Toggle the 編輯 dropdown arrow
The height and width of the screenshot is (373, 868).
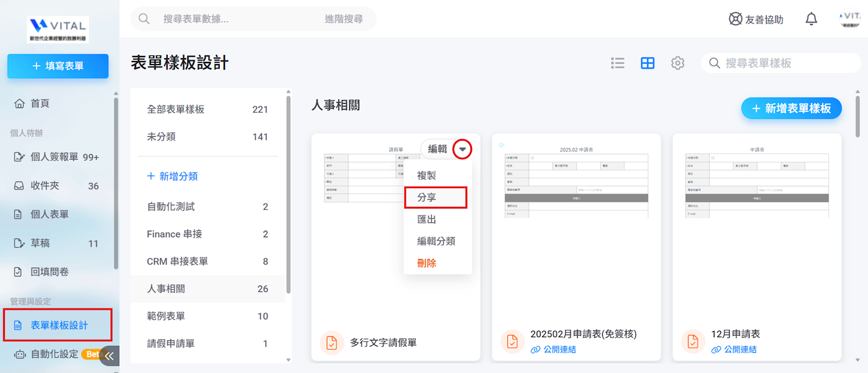point(462,149)
